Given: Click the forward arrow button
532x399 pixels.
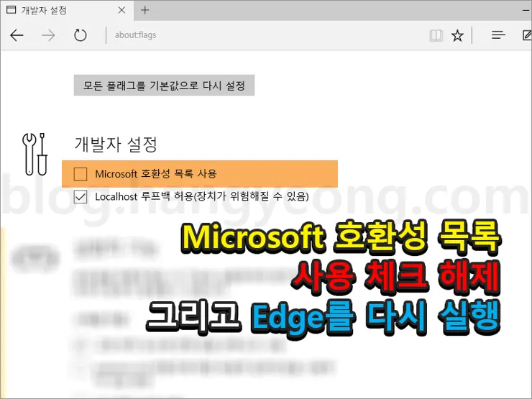Looking at the screenshot, I should (x=48, y=35).
